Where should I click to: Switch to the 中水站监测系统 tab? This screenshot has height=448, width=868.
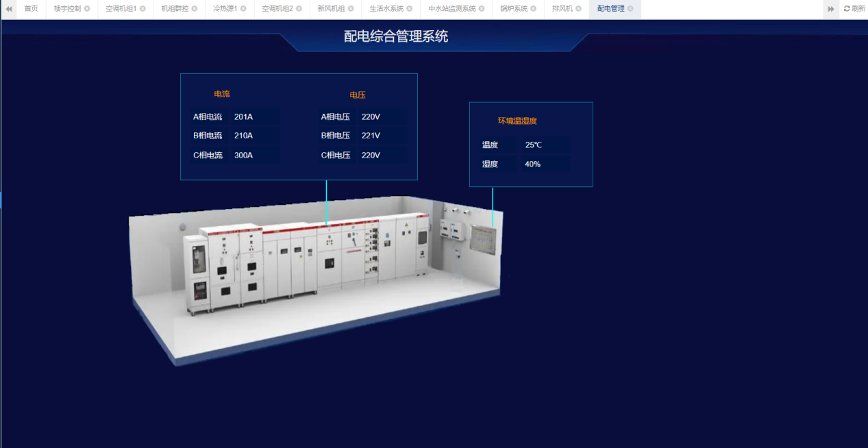tap(451, 9)
